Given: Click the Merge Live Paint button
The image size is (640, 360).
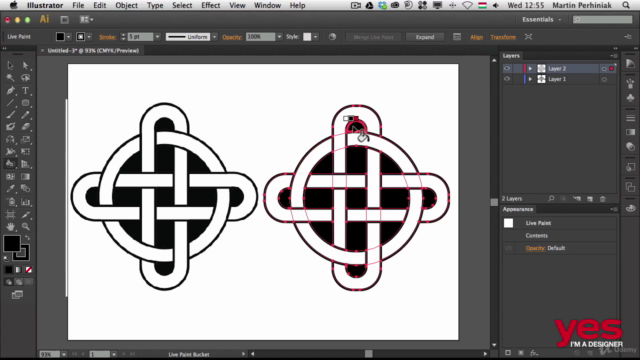Looking at the screenshot, I should tap(373, 37).
